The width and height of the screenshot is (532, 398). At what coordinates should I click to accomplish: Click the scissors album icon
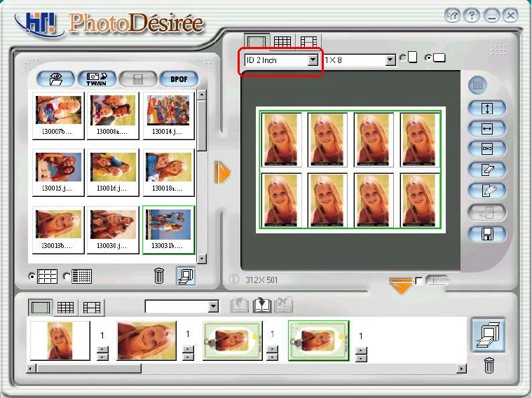(284, 305)
